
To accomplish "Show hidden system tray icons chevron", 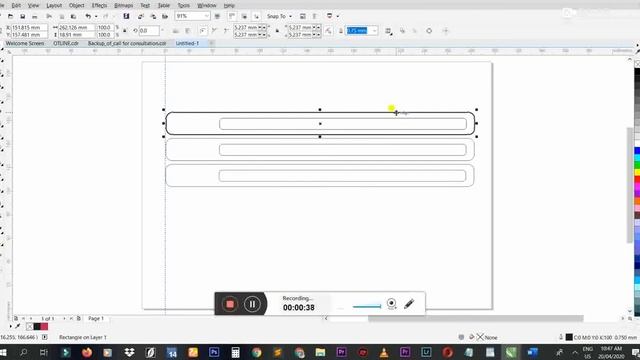I will (x=575, y=352).
